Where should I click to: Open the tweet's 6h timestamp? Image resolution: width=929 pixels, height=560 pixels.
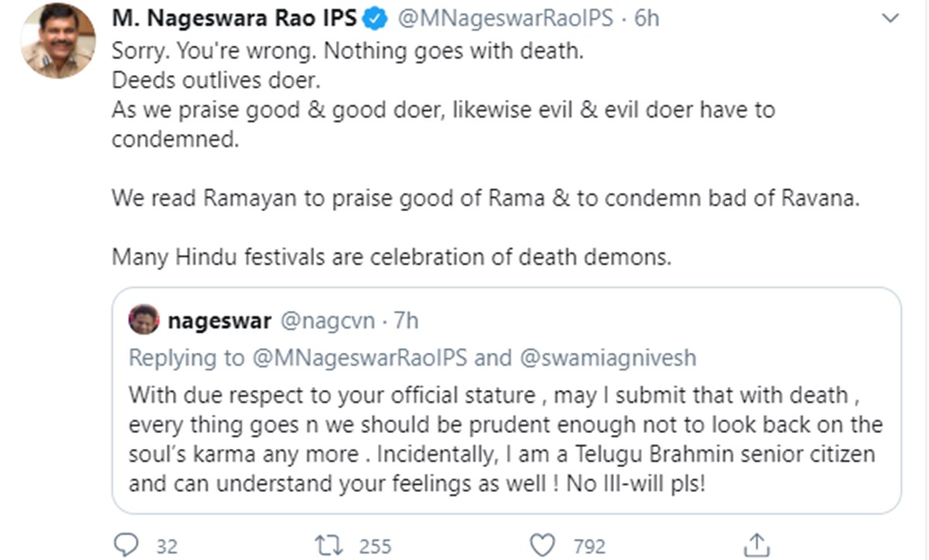(646, 19)
